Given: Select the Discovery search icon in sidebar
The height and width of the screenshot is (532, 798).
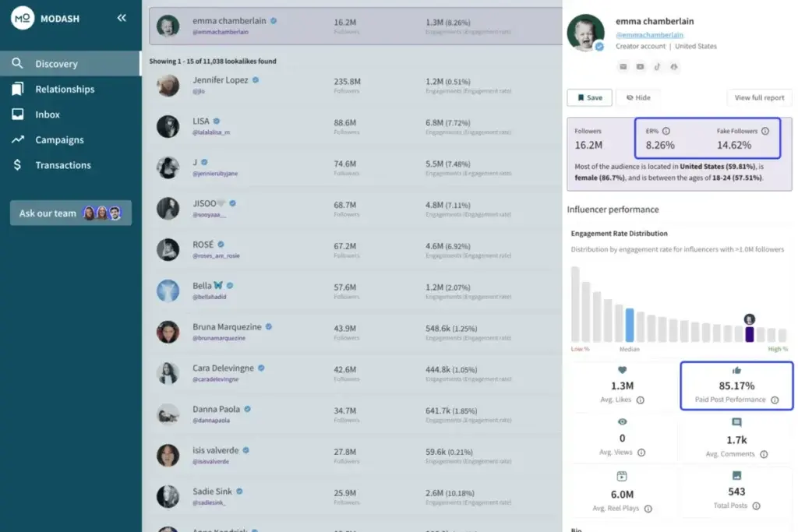Looking at the screenshot, I should [x=17, y=65].
